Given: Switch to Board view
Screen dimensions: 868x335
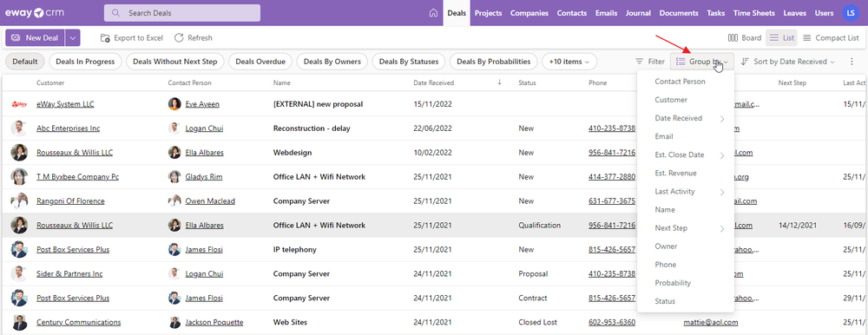Looking at the screenshot, I should 745,37.
